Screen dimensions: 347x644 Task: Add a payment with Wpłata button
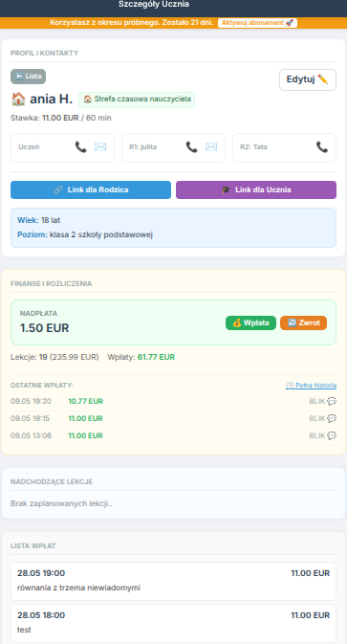click(250, 322)
